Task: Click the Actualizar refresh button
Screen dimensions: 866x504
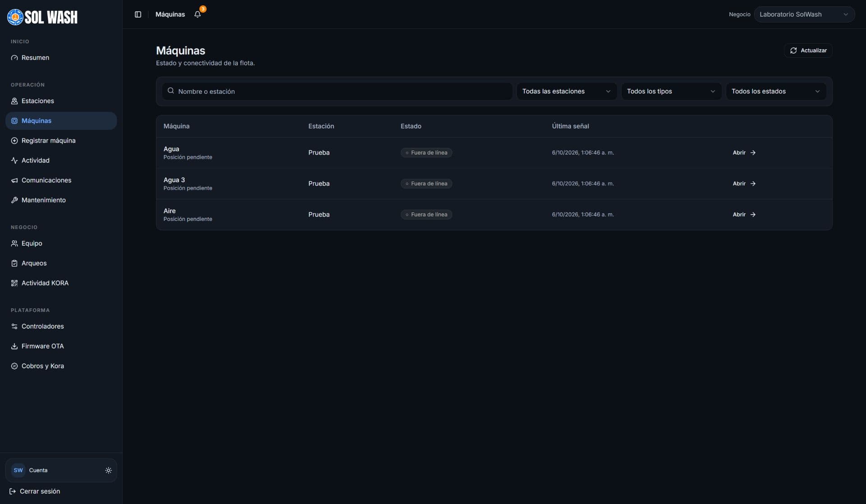Action: click(x=808, y=50)
